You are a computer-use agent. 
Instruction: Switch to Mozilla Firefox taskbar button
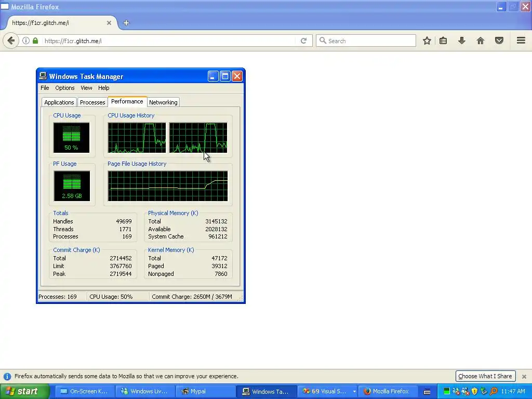click(388, 391)
